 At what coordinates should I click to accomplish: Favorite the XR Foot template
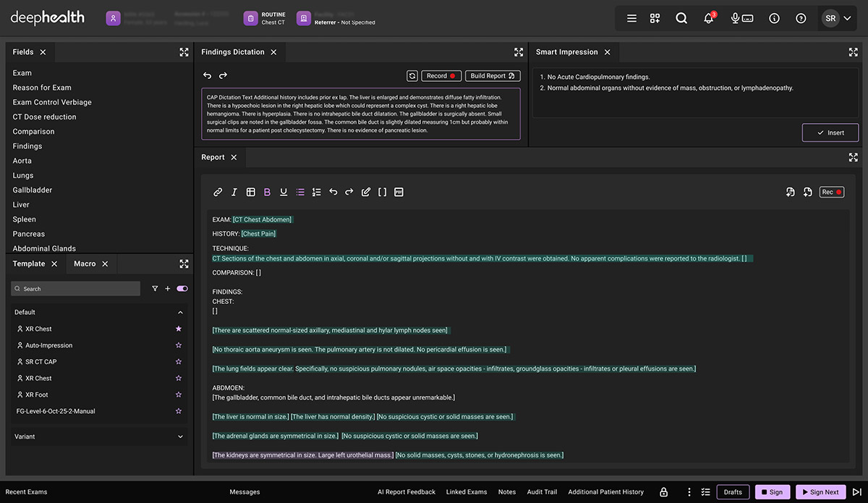(x=179, y=394)
